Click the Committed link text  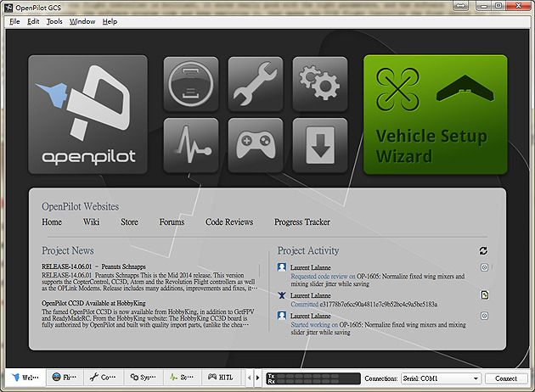[304, 304]
